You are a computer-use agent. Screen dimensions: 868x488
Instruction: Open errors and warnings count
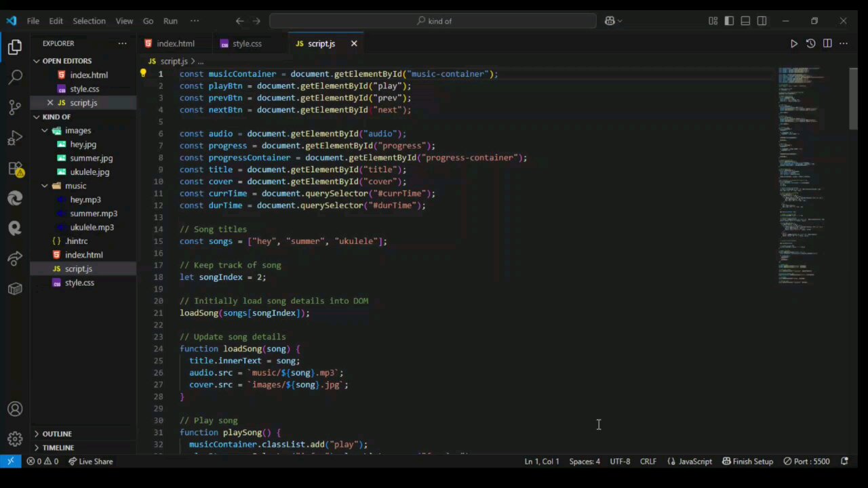pos(42,462)
